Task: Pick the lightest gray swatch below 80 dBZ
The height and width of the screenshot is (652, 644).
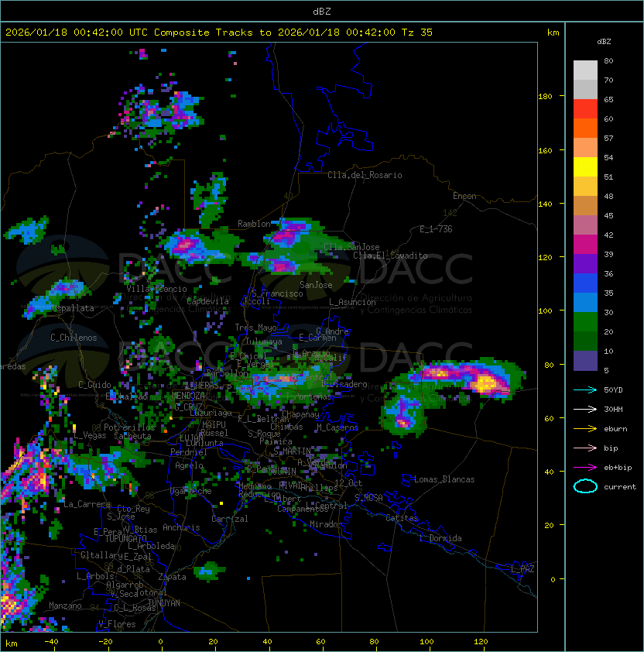Action: click(x=585, y=70)
